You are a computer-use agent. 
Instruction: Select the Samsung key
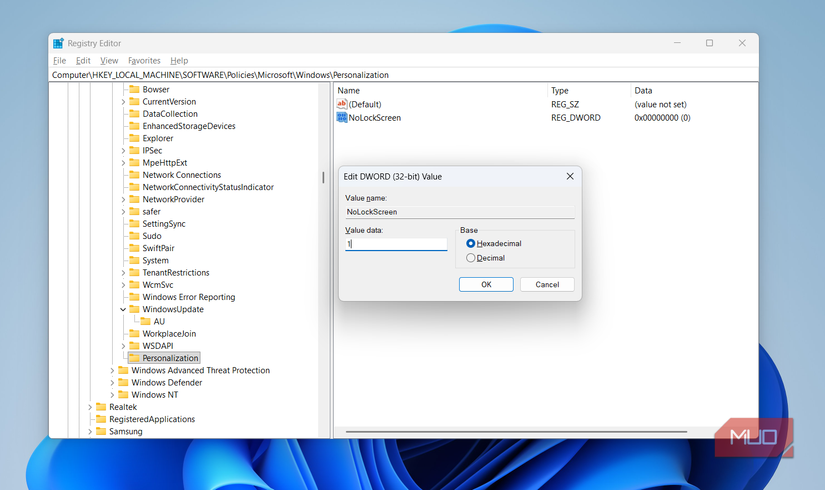[x=126, y=431]
